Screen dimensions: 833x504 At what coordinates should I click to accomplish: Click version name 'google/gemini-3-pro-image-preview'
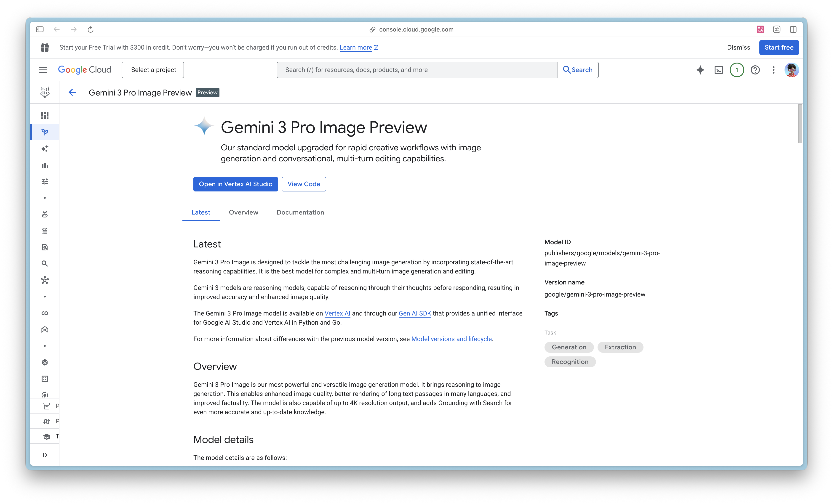(x=595, y=294)
